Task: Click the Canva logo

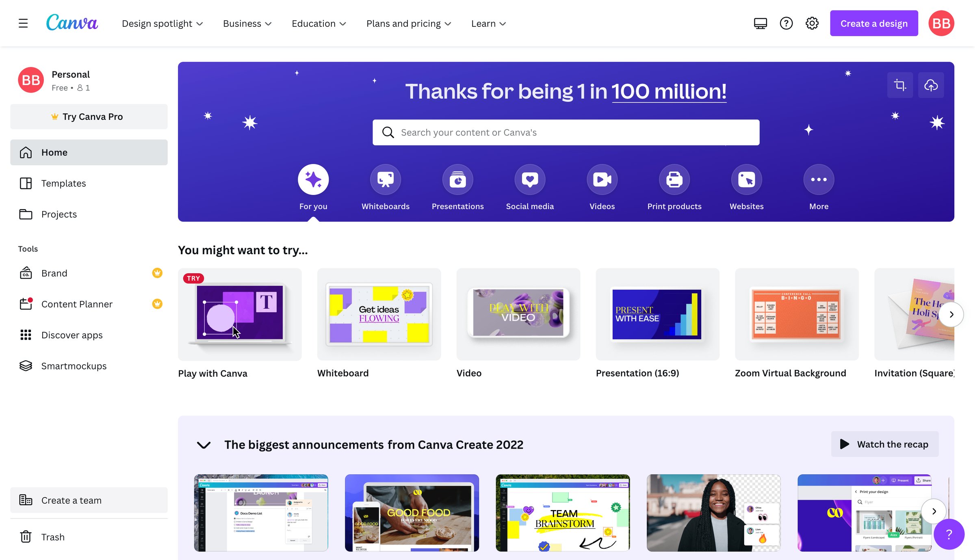Action: (72, 22)
